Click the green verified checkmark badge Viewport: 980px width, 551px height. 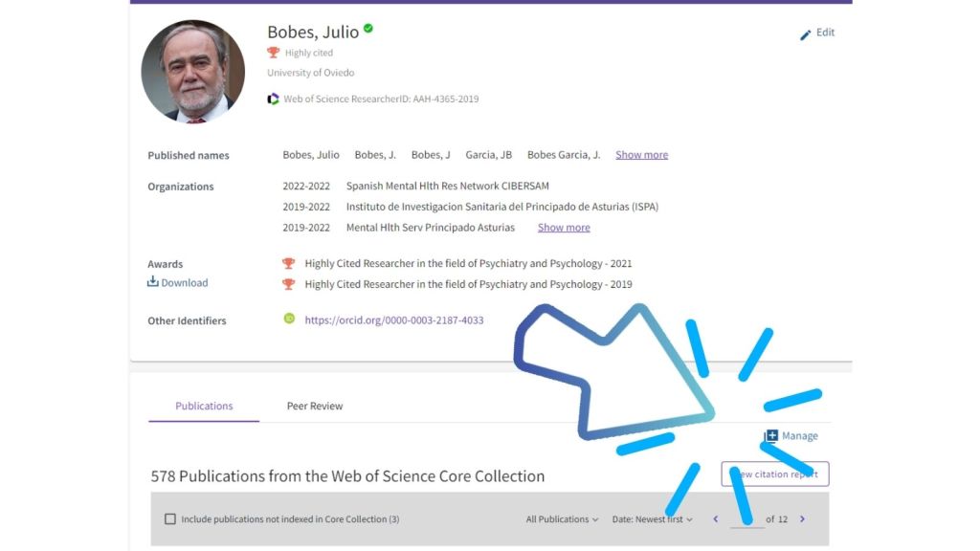(368, 29)
